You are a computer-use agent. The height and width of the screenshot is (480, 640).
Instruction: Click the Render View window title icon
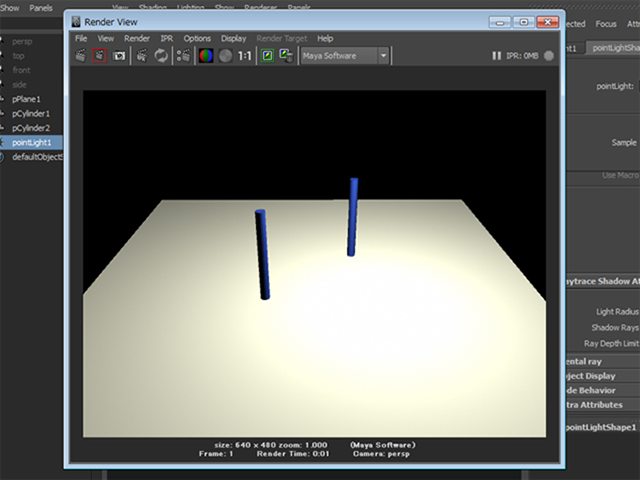76,22
